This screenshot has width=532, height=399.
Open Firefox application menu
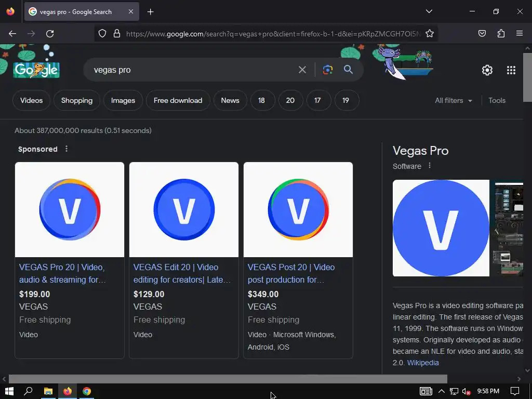tap(520, 33)
